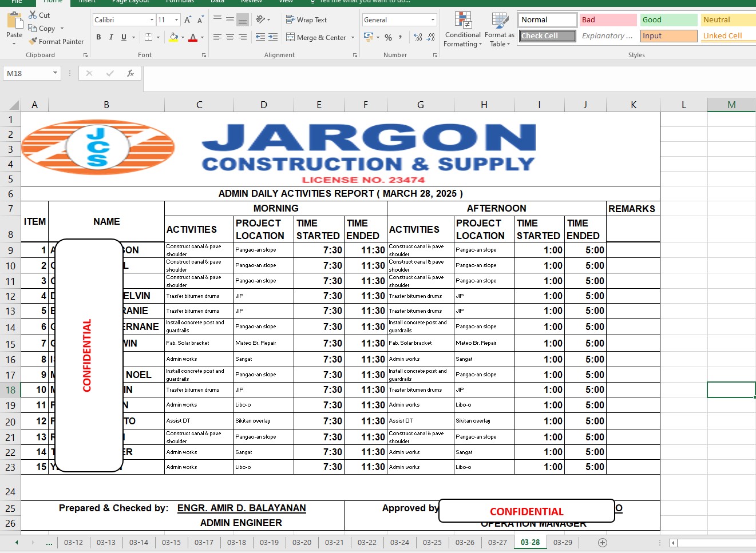
Task: Increase font size with the larger A icon
Action: [x=188, y=19]
